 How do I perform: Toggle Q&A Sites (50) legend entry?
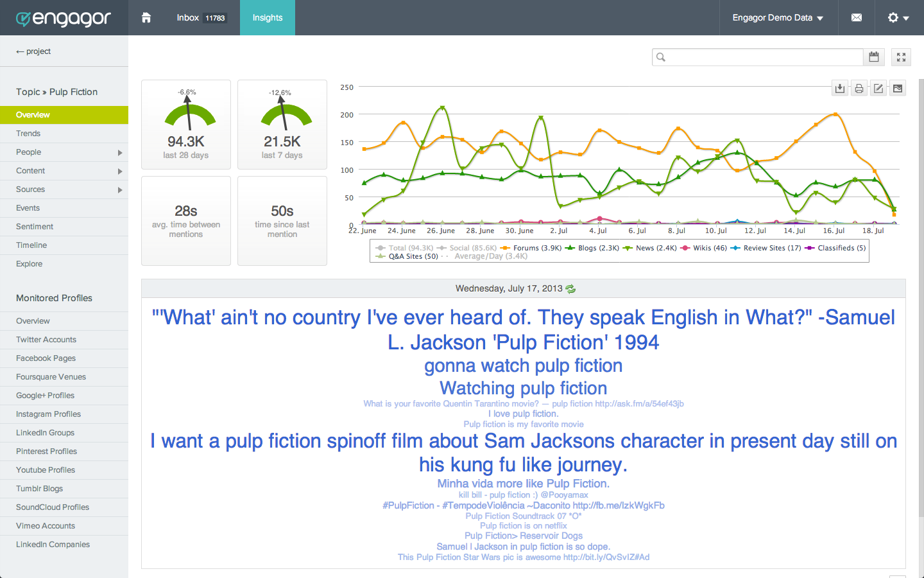[407, 256]
